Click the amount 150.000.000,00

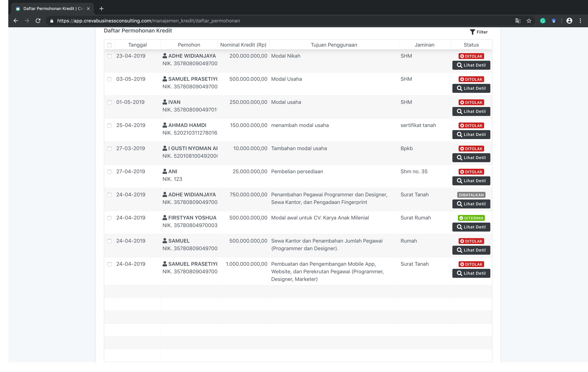[x=249, y=125]
